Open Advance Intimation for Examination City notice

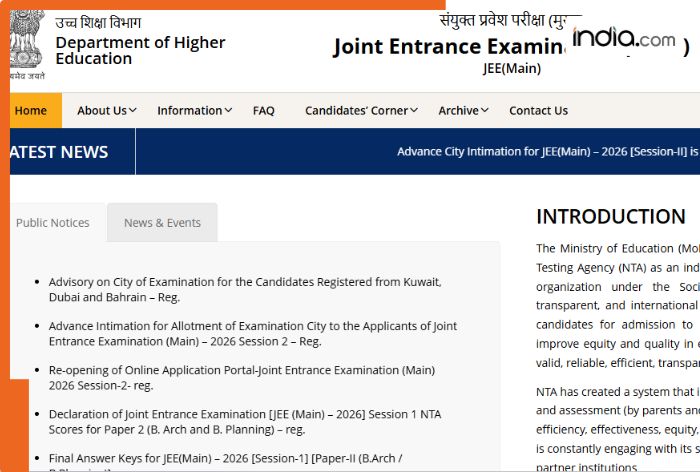point(252,333)
